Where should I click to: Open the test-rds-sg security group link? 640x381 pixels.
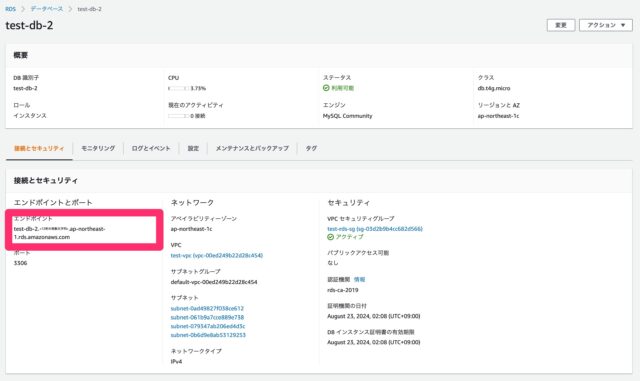(x=375, y=229)
